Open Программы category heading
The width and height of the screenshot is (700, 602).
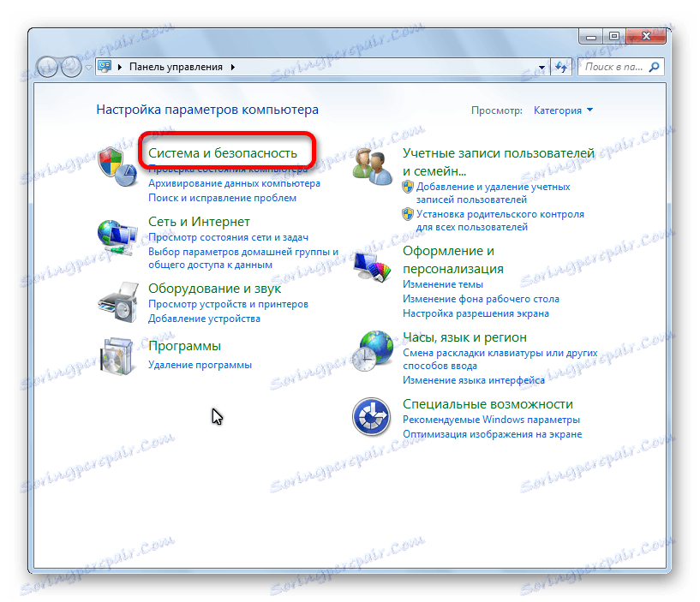(x=184, y=346)
